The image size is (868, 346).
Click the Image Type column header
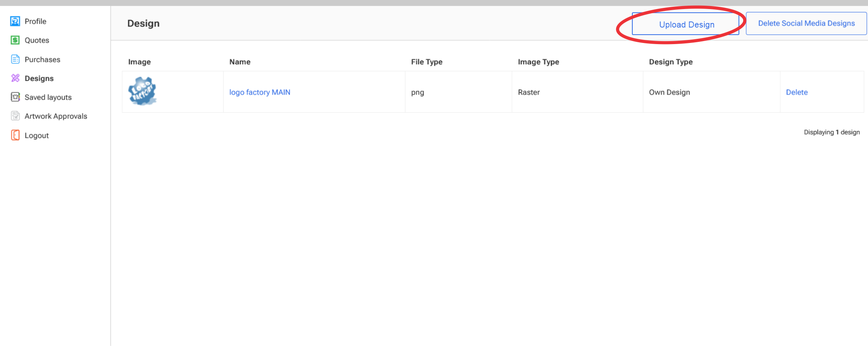click(538, 62)
